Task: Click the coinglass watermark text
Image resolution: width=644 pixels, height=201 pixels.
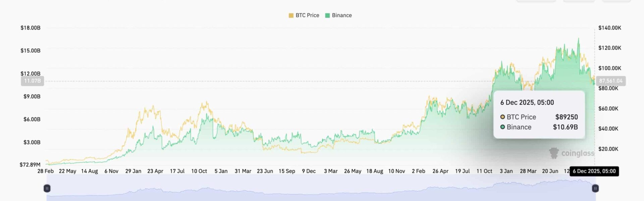Action: coord(578,153)
